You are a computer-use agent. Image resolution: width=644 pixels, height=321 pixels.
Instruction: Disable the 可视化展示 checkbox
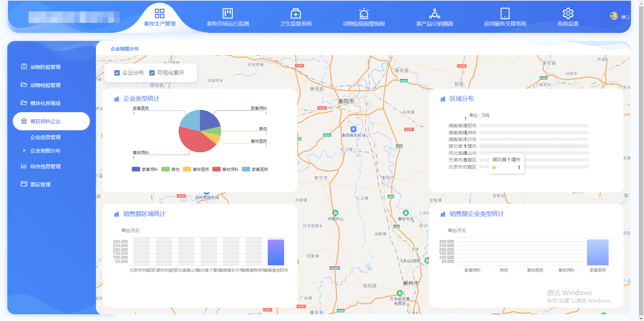coord(152,73)
